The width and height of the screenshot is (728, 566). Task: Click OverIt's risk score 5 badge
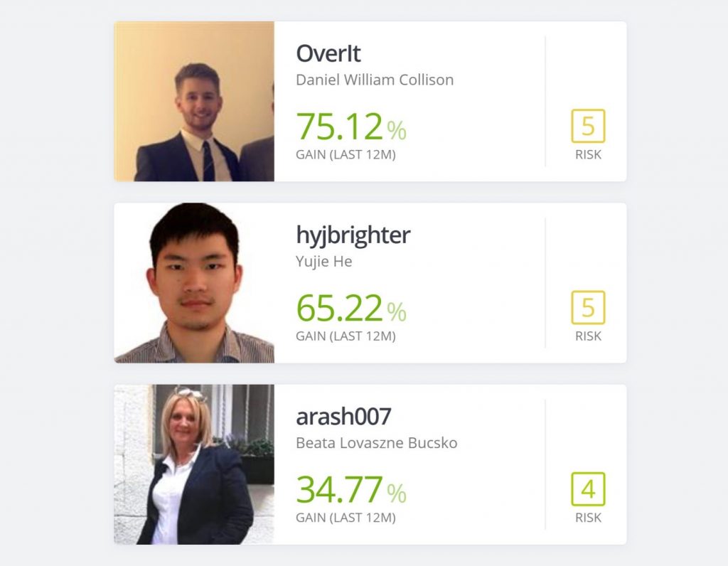pos(588,126)
